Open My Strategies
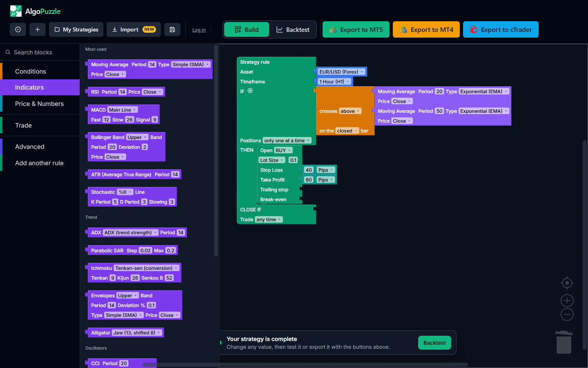The image size is (588, 368). click(76, 29)
